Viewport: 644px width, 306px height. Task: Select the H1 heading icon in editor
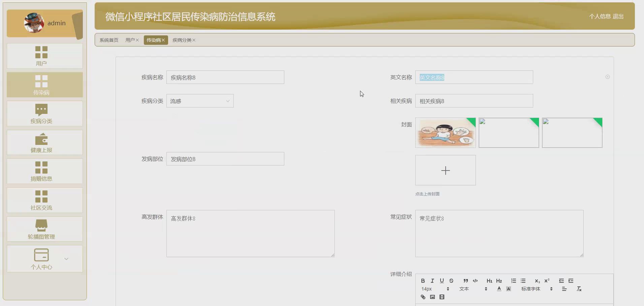point(489,281)
